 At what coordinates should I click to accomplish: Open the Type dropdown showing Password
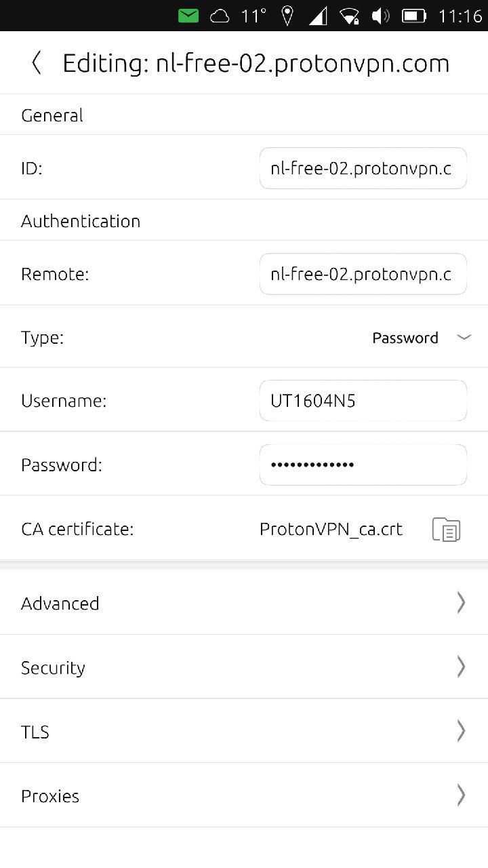pyautogui.click(x=420, y=338)
